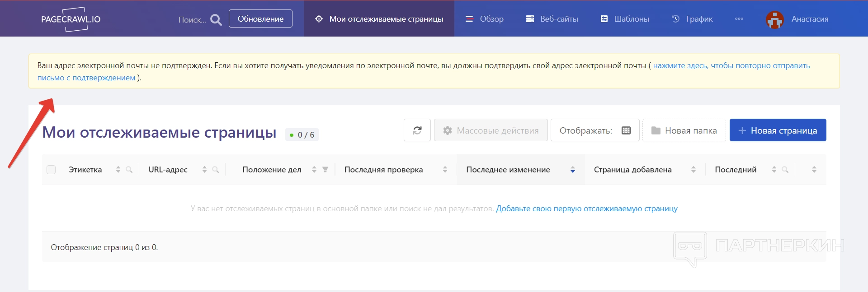This screenshot has height=292, width=868.
Task: Click the Последнее изменение column header
Action: click(508, 170)
